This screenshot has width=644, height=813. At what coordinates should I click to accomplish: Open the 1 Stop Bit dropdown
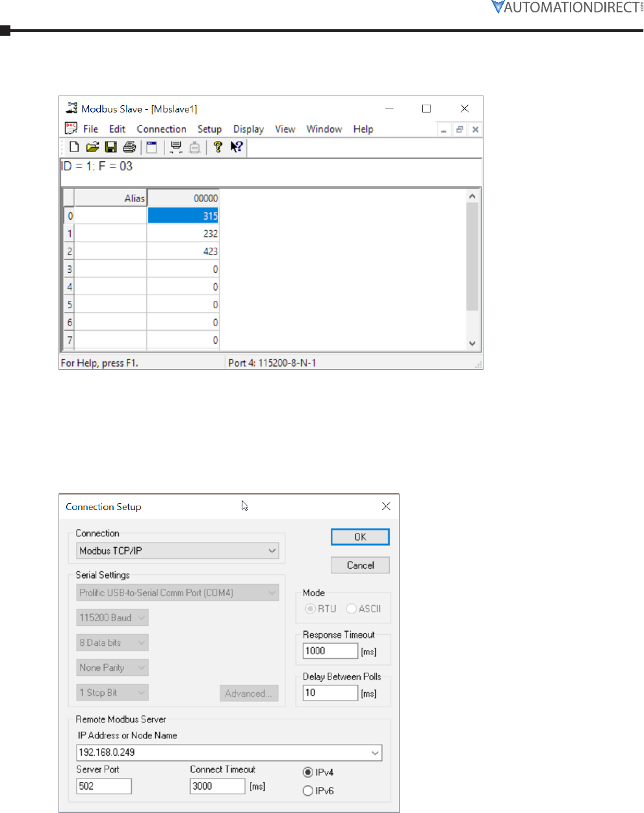(x=112, y=693)
